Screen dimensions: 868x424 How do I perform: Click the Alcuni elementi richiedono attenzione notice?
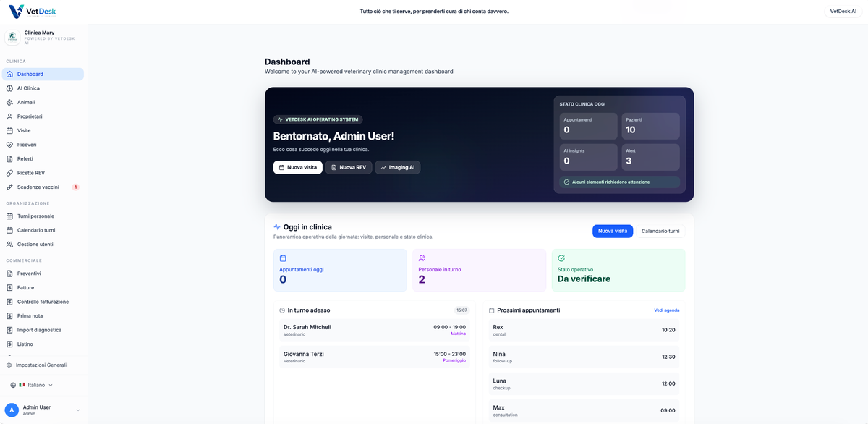pyautogui.click(x=620, y=182)
